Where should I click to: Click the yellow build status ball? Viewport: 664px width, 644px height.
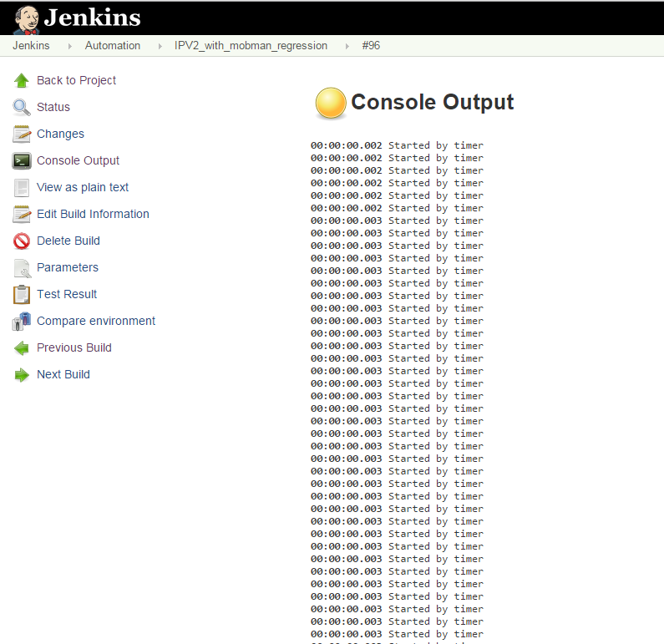(x=331, y=103)
